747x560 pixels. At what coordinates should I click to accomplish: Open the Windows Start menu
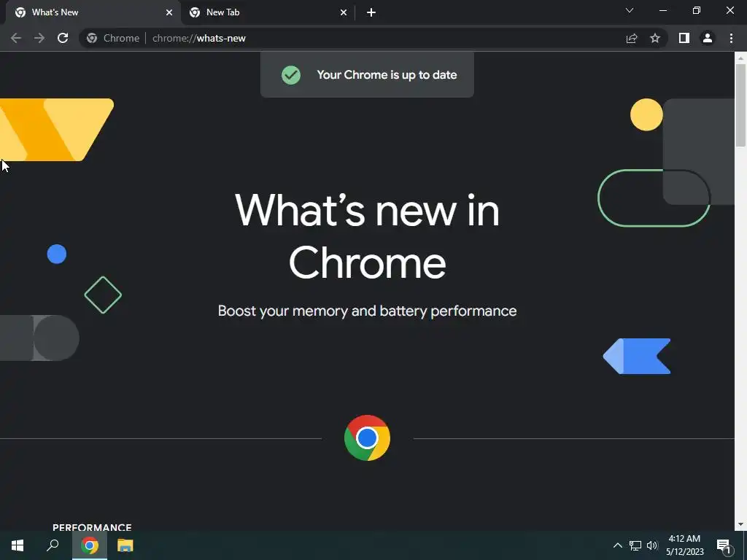[x=18, y=545]
